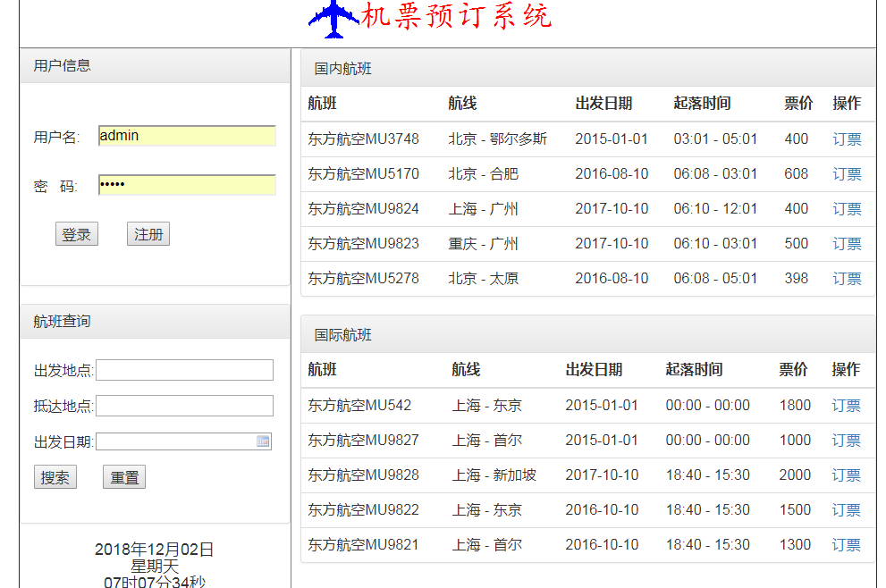Select the 国际航班 panel header

coord(588,335)
